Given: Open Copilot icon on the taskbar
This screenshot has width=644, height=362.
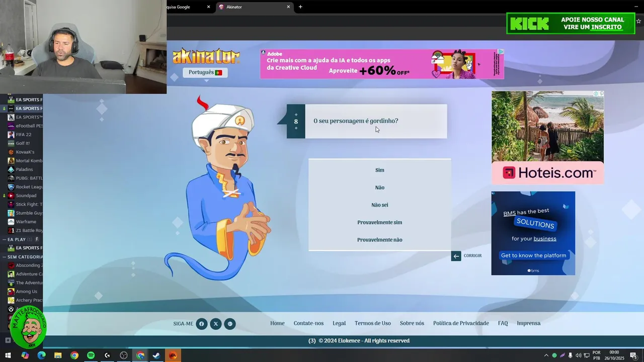Looking at the screenshot, I should (x=25, y=355).
